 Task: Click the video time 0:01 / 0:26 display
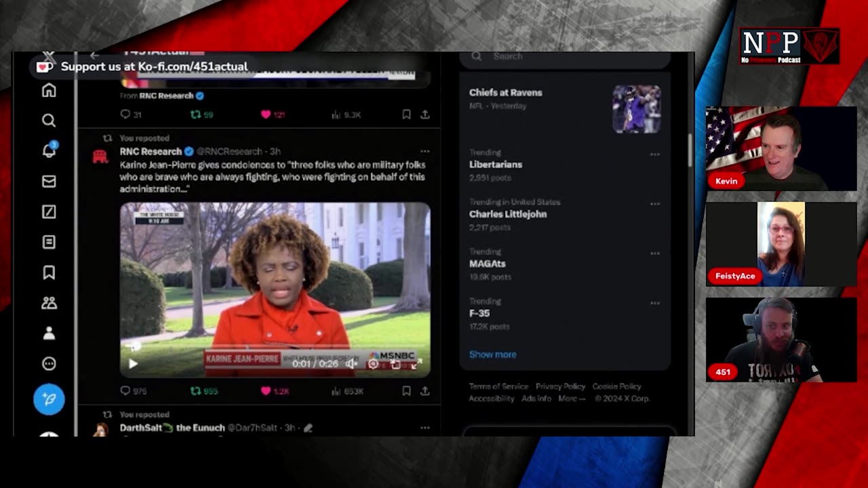tap(315, 364)
